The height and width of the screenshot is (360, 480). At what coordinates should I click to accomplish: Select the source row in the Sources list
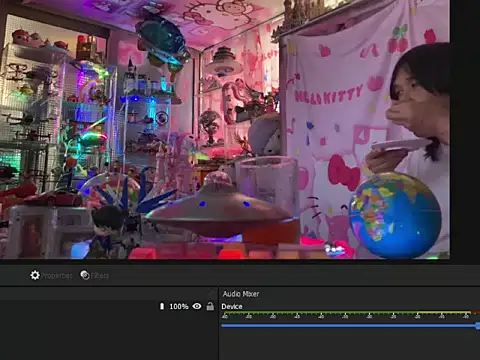click(109, 306)
